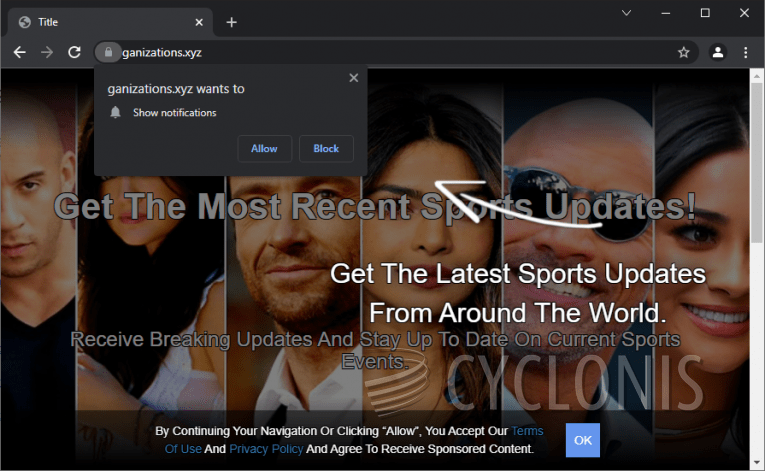Click the bell icon in permission prompt

pyautogui.click(x=116, y=113)
